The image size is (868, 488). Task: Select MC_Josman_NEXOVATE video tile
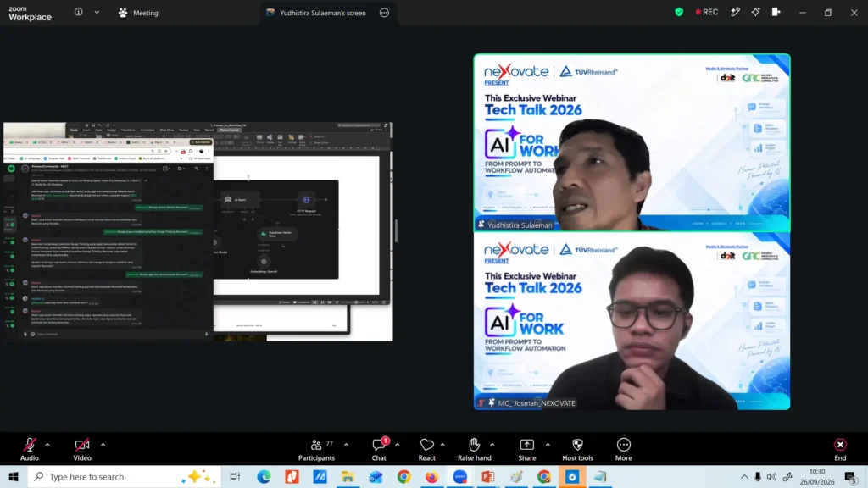click(632, 321)
